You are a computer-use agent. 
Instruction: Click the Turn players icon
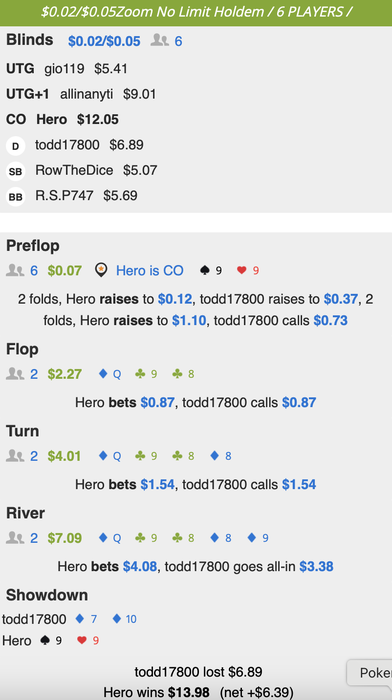coord(15,456)
